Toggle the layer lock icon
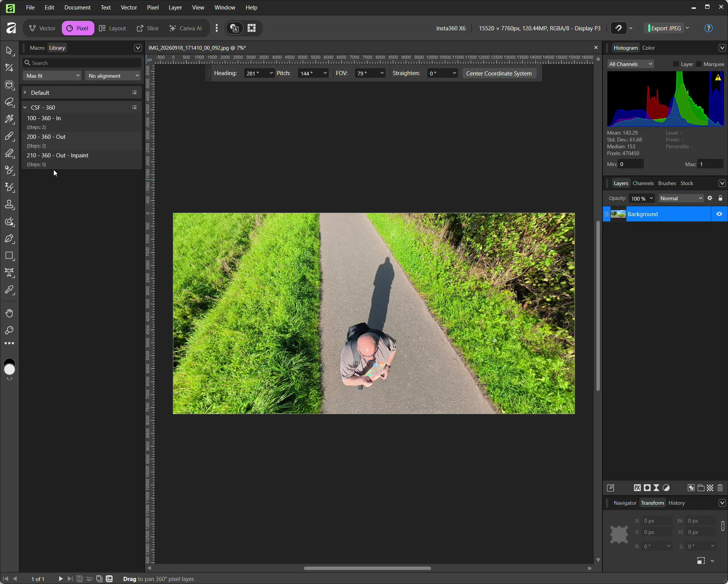The height and width of the screenshot is (584, 728). pyautogui.click(x=720, y=198)
